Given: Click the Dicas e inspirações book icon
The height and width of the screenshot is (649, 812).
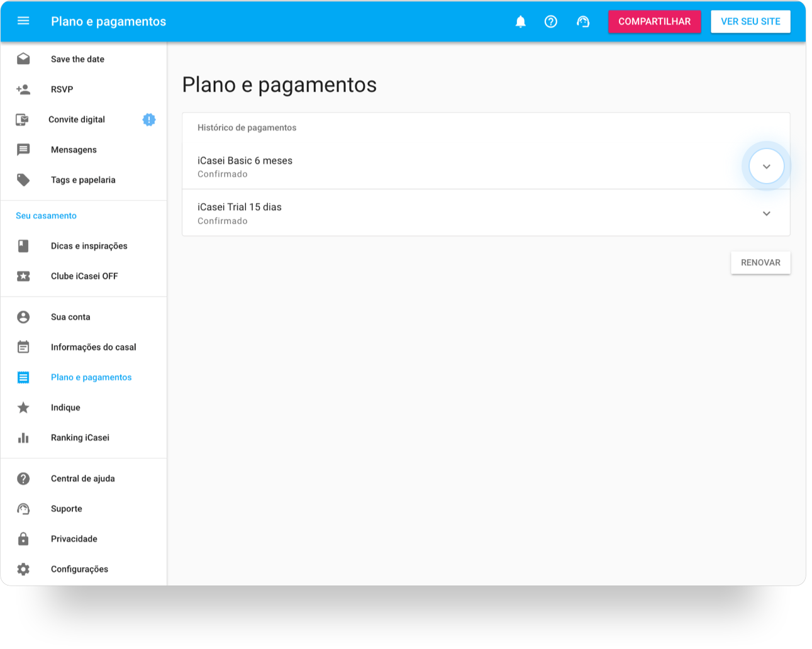Looking at the screenshot, I should [23, 246].
